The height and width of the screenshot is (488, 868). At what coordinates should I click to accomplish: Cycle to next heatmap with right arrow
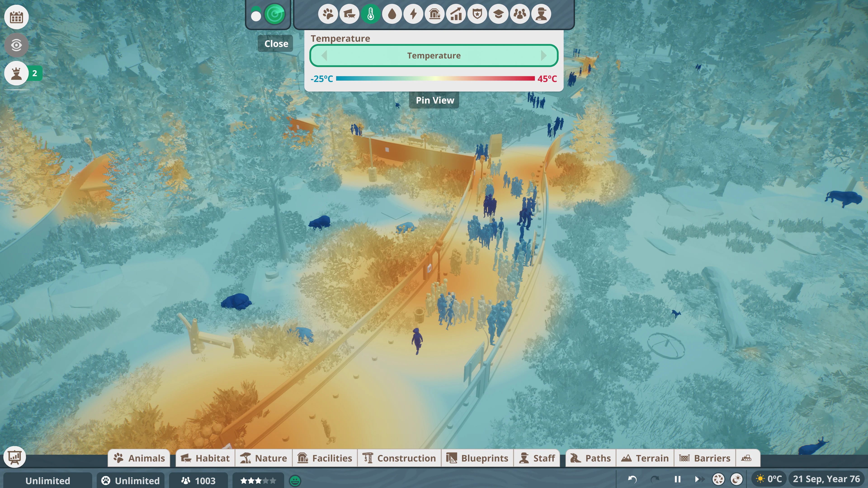point(544,56)
